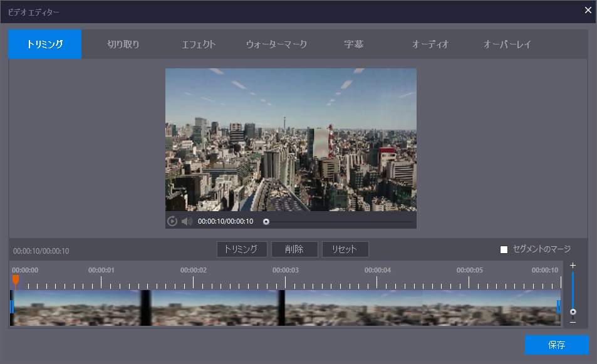Click the preview seek bar handle
597x364 pixels.
pyautogui.click(x=266, y=221)
